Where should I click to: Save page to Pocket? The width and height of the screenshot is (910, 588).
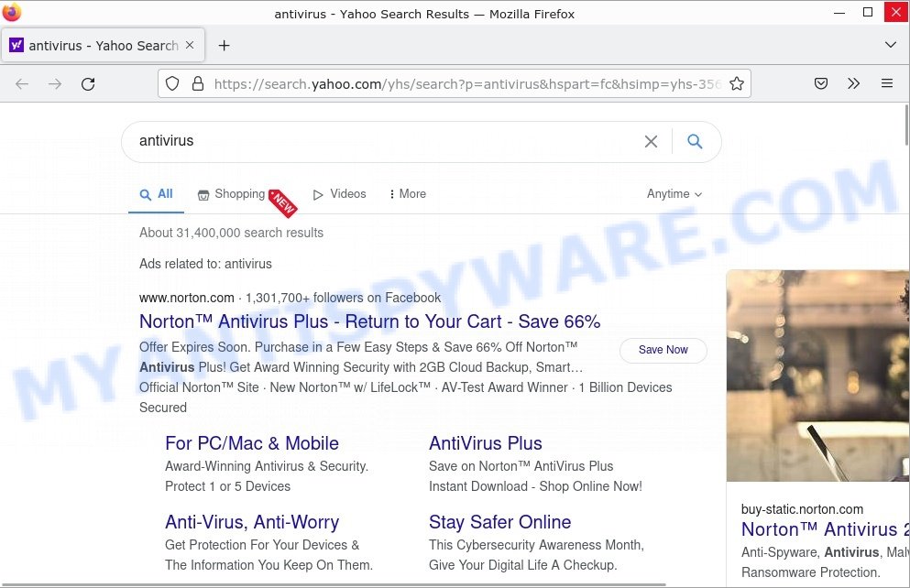pos(820,83)
